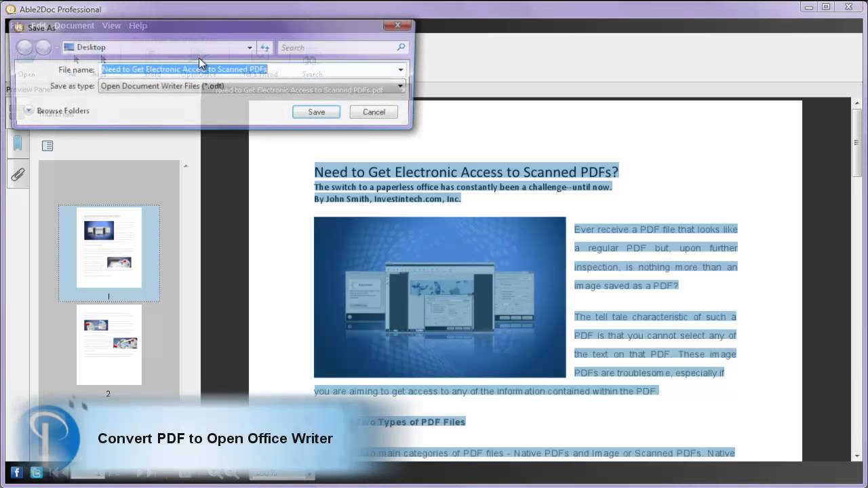Viewport: 868px width, 488px height.
Task: Select the page 2 thumbnail
Action: pos(109,345)
